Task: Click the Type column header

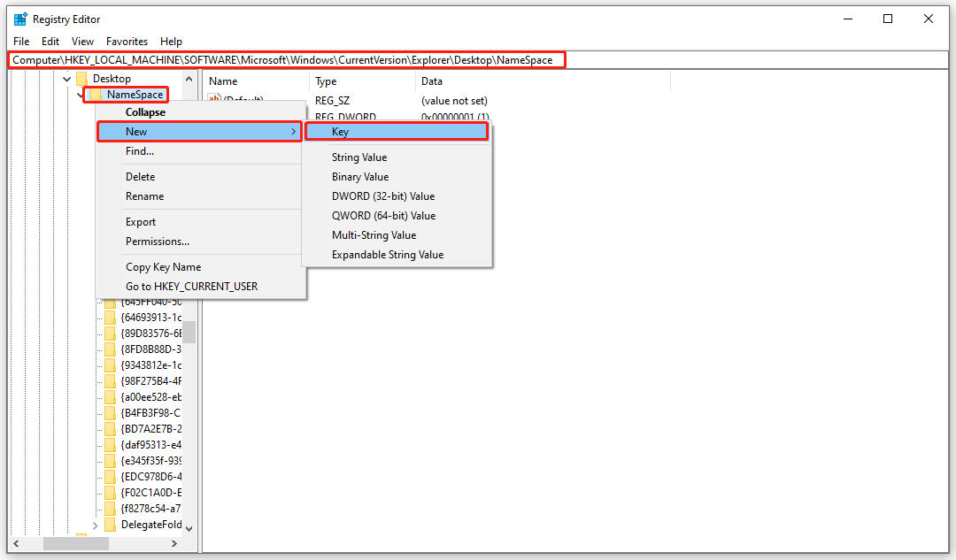Action: (x=363, y=81)
